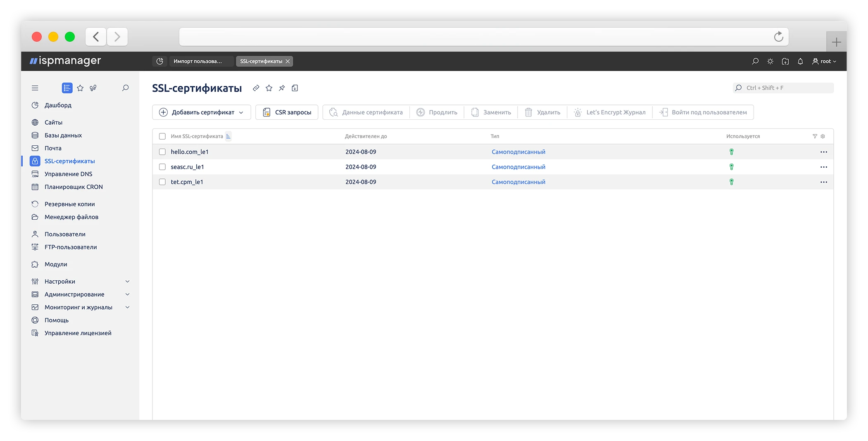Collapse the sidebar with hamburger icon

35,88
